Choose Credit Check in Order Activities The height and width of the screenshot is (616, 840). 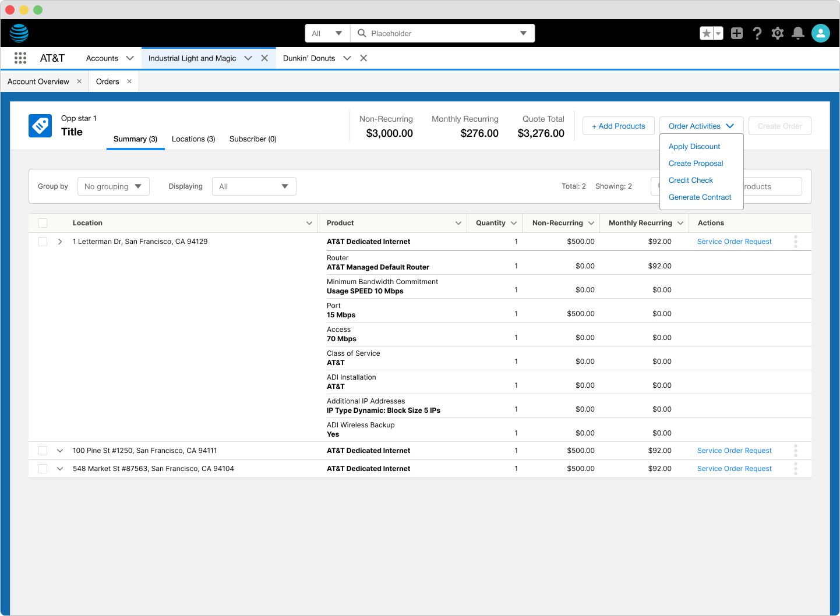[691, 180]
